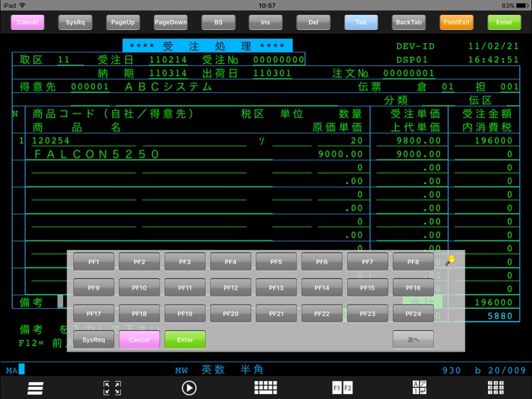Screen dimensions: 532x399
Task: Select the 受注№ field 00000000
Action: pos(279,60)
